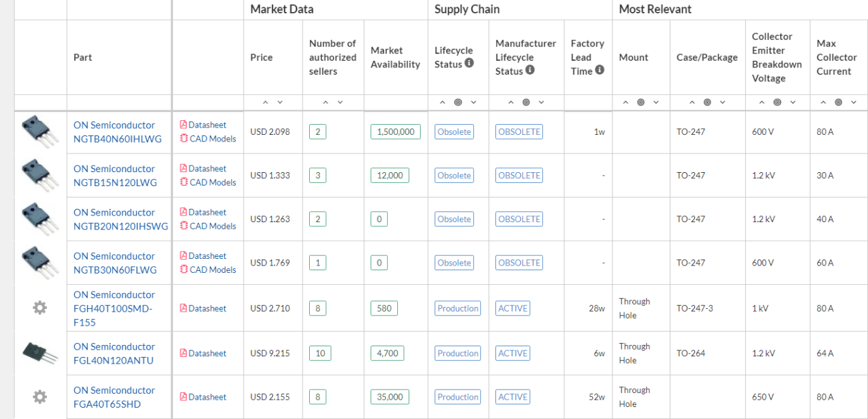Sort Manufacturer Lifecycle Status descending down arrow
This screenshot has width=868, height=419.
(541, 102)
